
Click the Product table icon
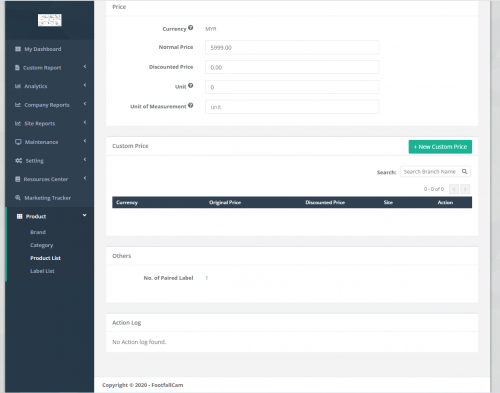19,216
